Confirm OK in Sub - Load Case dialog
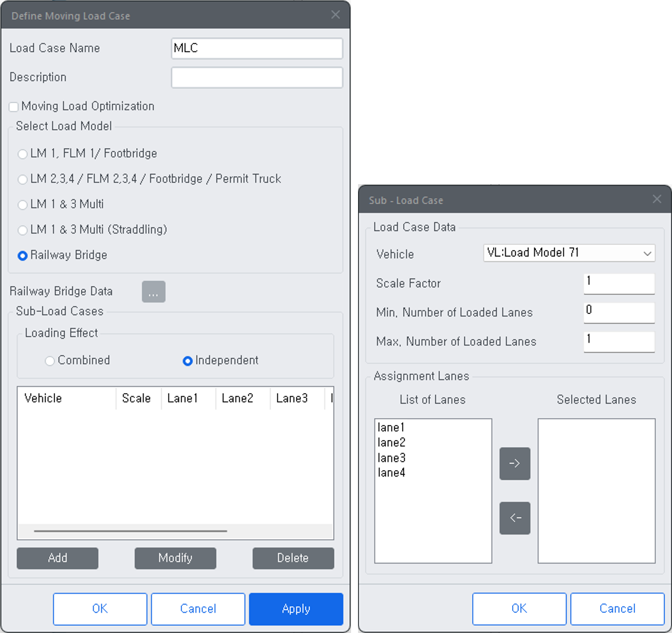Image resolution: width=672 pixels, height=633 pixels. point(519,609)
